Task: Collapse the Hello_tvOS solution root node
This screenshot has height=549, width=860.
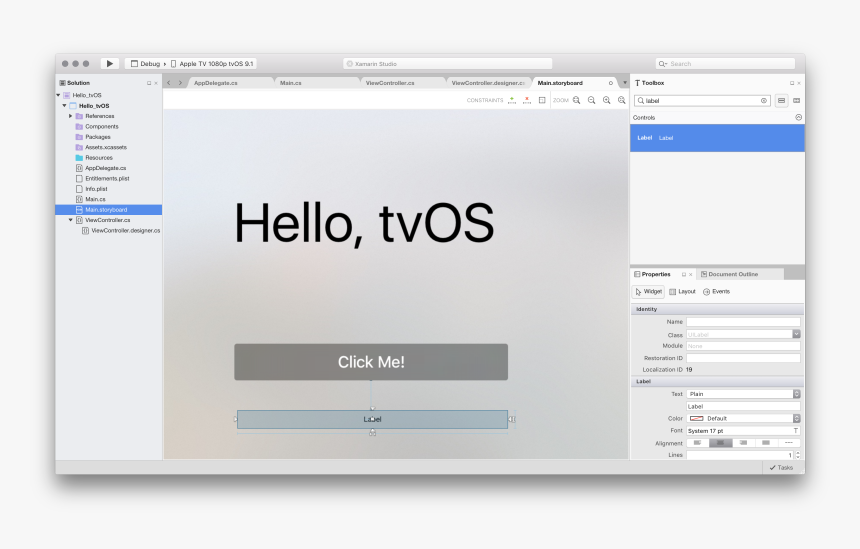Action: pyautogui.click(x=58, y=95)
